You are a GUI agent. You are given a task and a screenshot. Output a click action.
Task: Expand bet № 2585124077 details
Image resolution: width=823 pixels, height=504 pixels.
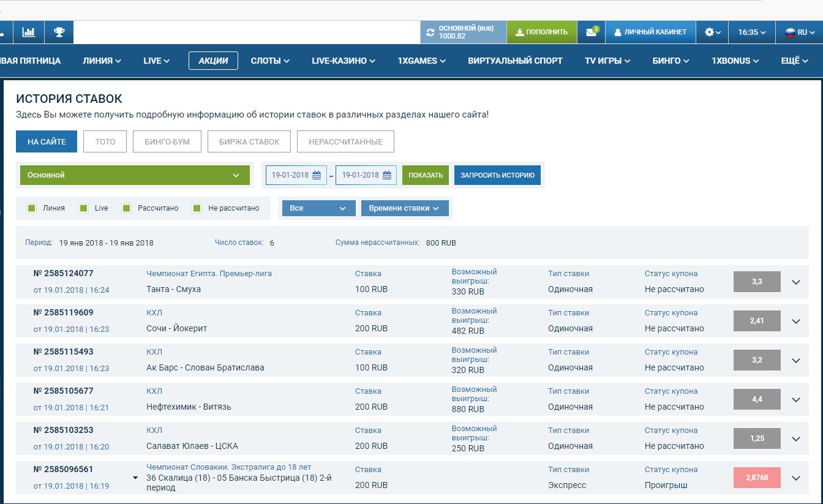pos(796,282)
